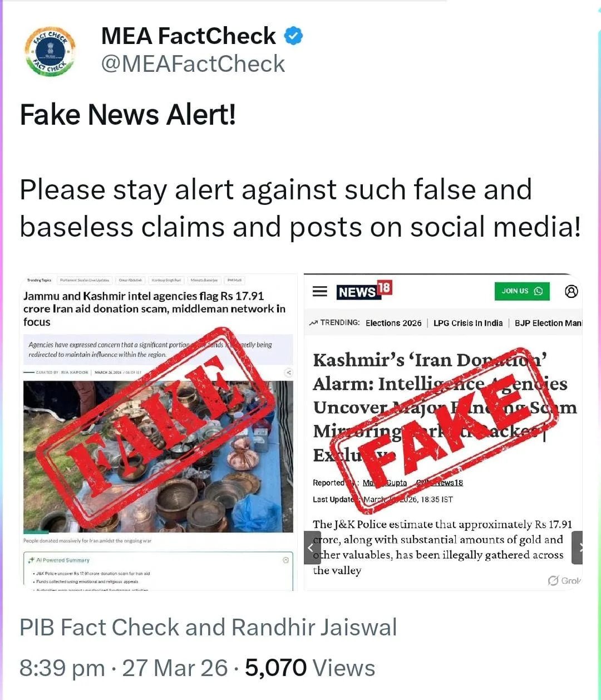Open the News18 user account icon
This screenshot has width=601, height=700.
pyautogui.click(x=571, y=291)
